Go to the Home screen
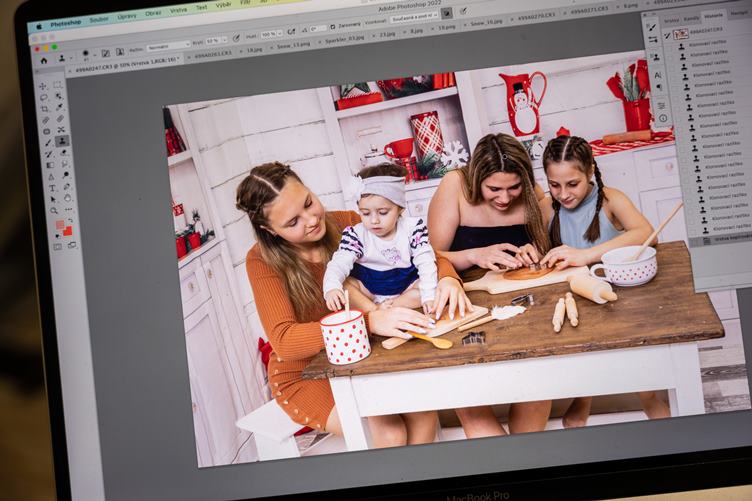752x501 pixels. tap(44, 60)
